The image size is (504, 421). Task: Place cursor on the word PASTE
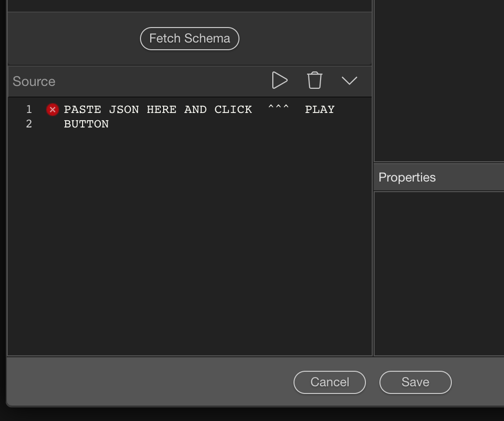[x=83, y=110]
